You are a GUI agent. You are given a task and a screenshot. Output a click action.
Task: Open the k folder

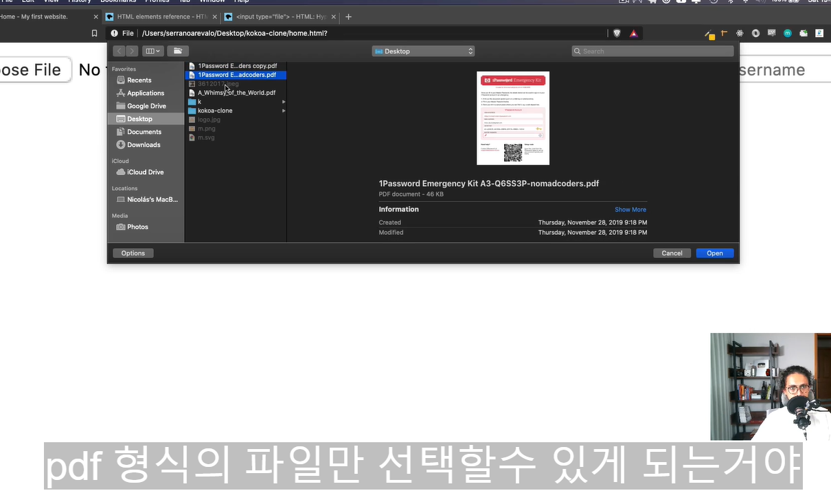236,102
